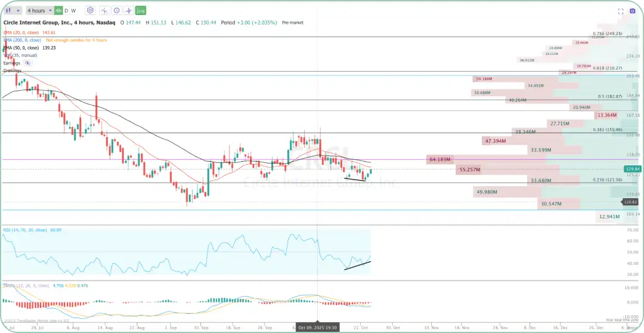Viewport: 644px width, 333px height.
Task: Select the EMA (20, 0, close) indicator label
Action: (21, 32)
